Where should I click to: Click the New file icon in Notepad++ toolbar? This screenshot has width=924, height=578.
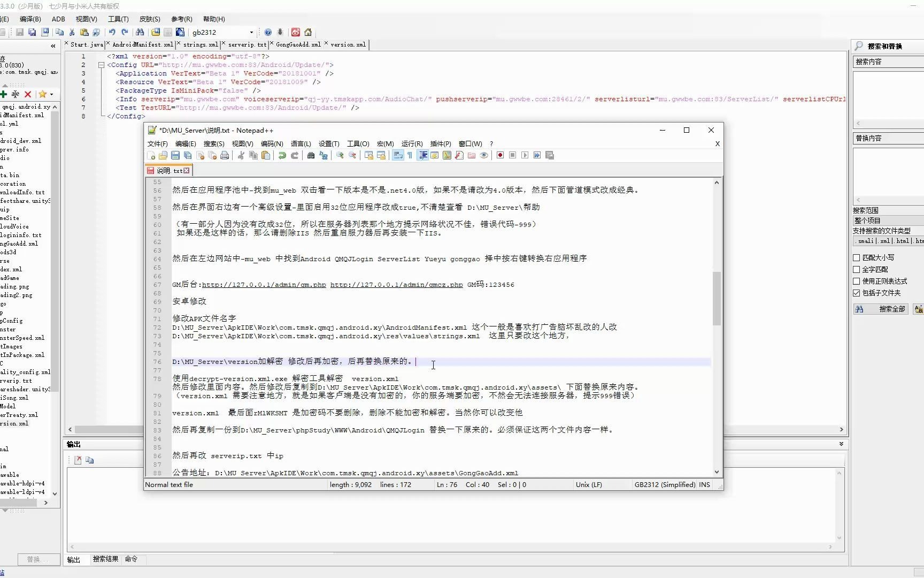click(151, 156)
